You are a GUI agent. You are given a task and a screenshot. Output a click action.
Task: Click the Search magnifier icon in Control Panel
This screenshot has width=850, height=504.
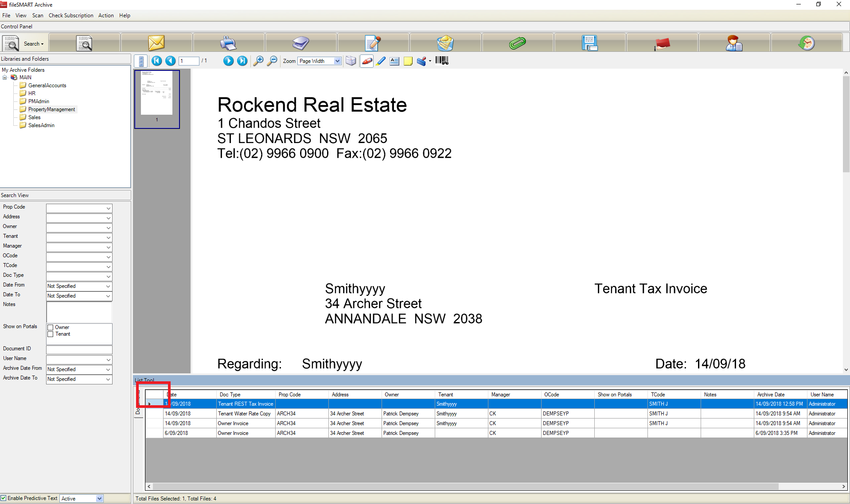point(11,43)
